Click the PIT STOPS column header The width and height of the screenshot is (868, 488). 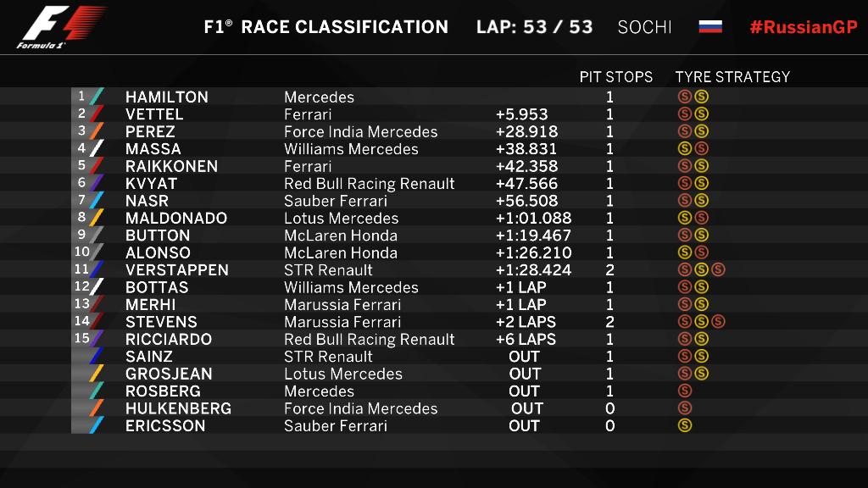(x=616, y=76)
